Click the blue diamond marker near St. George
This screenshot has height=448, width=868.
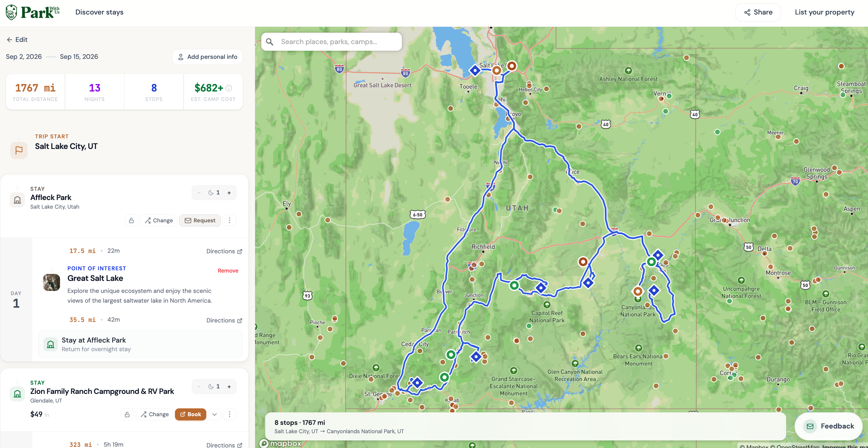pos(417,383)
